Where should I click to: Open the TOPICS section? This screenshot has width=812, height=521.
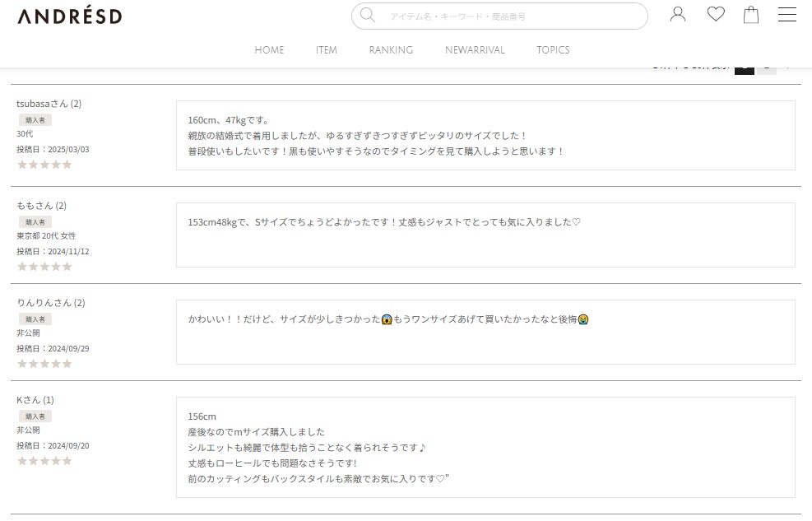[553, 50]
